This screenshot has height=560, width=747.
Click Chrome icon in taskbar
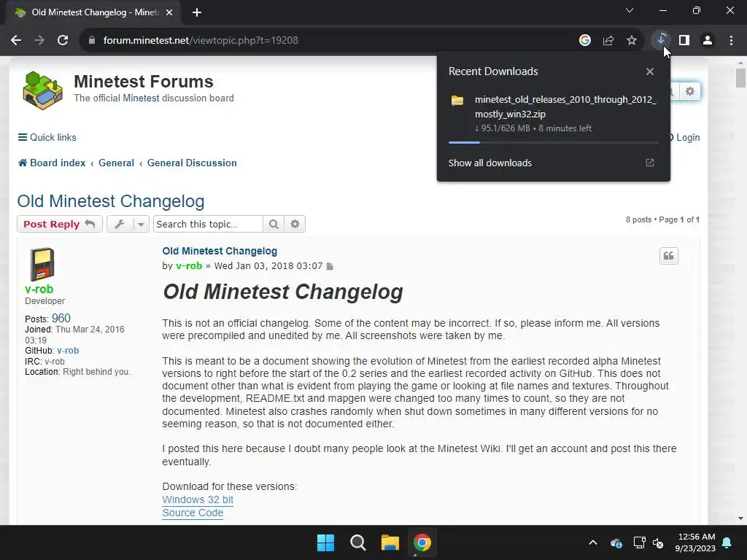tap(422, 542)
